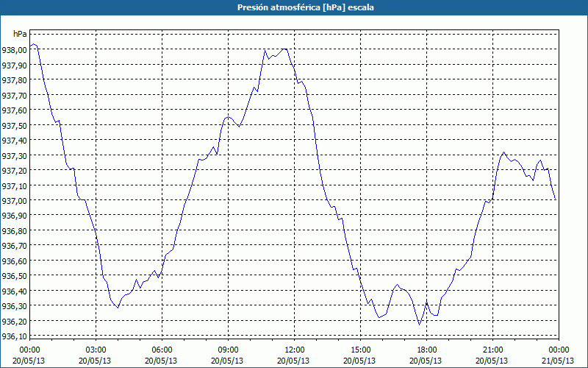Click the 18:00 time axis label
Viewport: 588px width, 368px height.
(427, 350)
